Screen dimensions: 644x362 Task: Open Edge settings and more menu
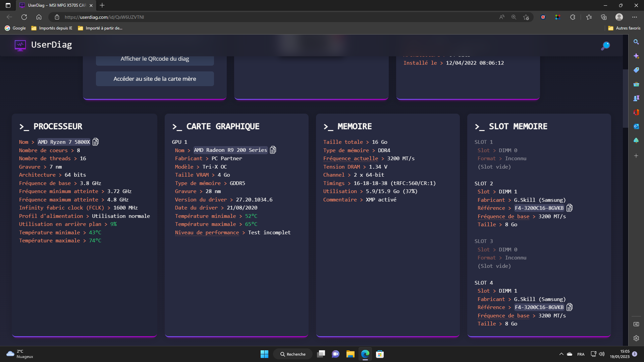pyautogui.click(x=635, y=17)
